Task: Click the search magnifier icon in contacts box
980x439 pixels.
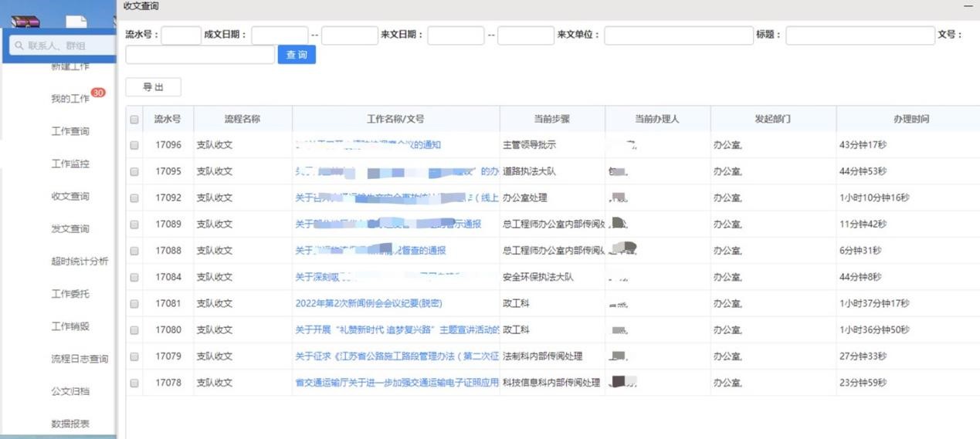Action: pos(19,46)
